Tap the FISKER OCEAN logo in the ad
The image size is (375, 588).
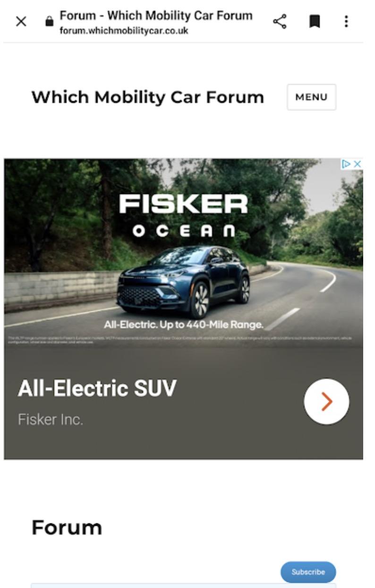[184, 216]
